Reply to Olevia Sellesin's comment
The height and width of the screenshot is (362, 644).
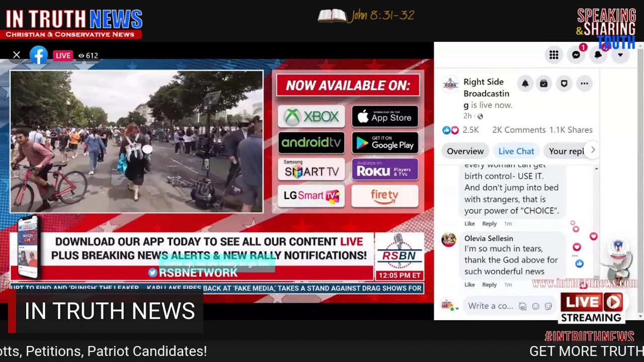tap(490, 285)
